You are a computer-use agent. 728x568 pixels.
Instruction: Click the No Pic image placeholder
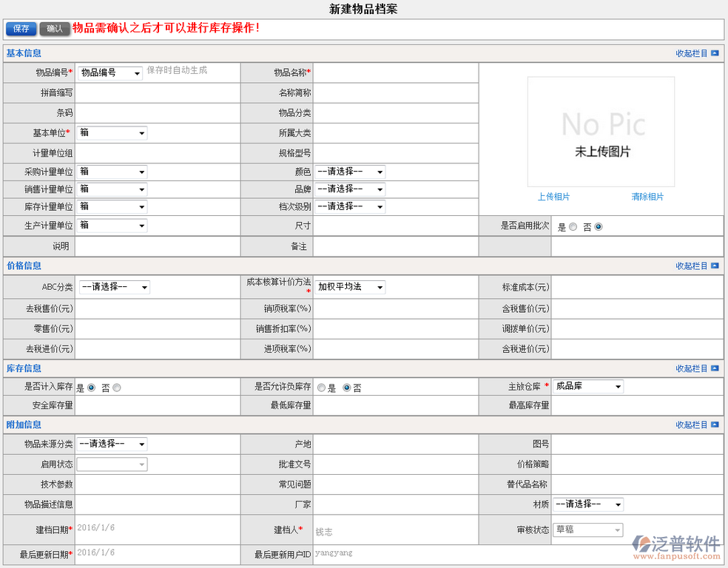pos(601,132)
